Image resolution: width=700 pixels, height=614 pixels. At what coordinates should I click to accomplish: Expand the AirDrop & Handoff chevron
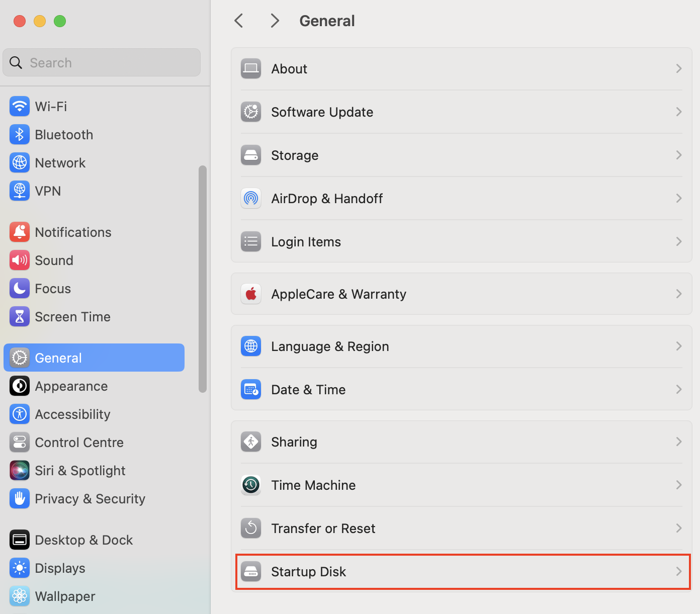coord(679,199)
